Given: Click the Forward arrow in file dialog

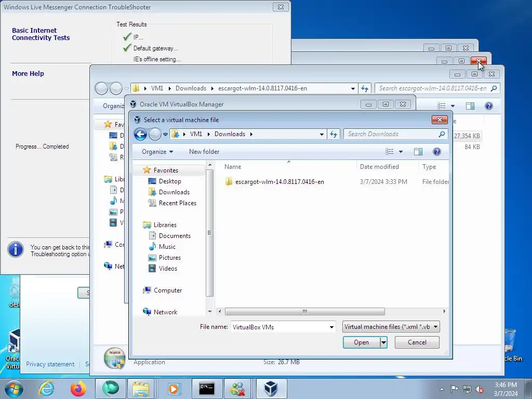Looking at the screenshot, I should 155,135.
